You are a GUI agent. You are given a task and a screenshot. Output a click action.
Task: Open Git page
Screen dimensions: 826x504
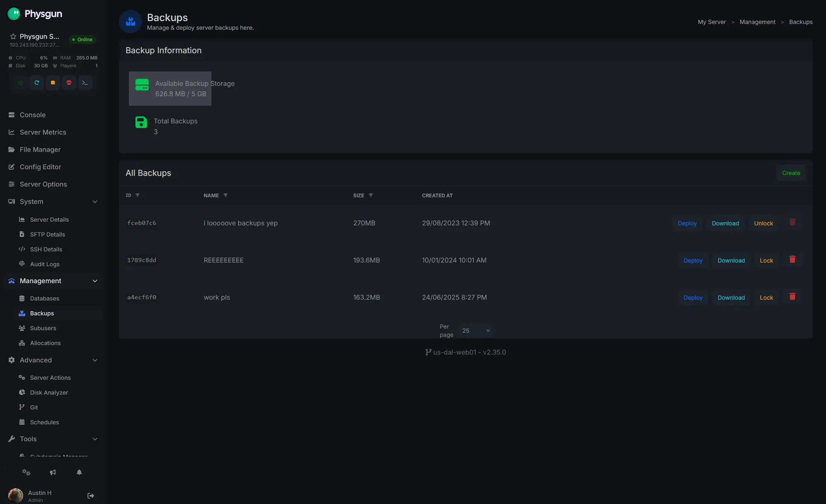pos(58,407)
